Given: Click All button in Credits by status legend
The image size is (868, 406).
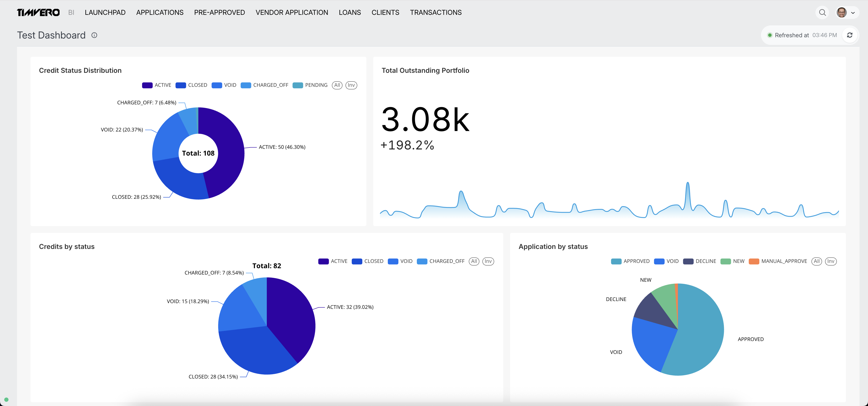Looking at the screenshot, I should click(474, 261).
